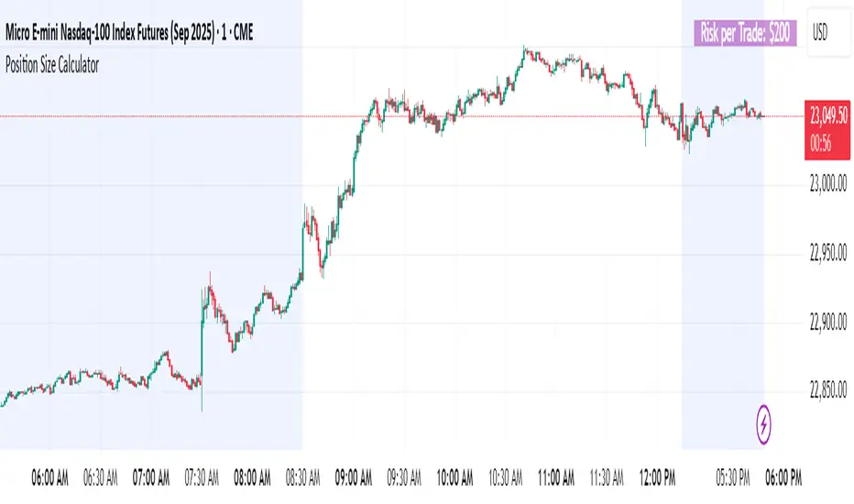
Task: Select the 09:00 AM time axis label
Action: [355, 477]
